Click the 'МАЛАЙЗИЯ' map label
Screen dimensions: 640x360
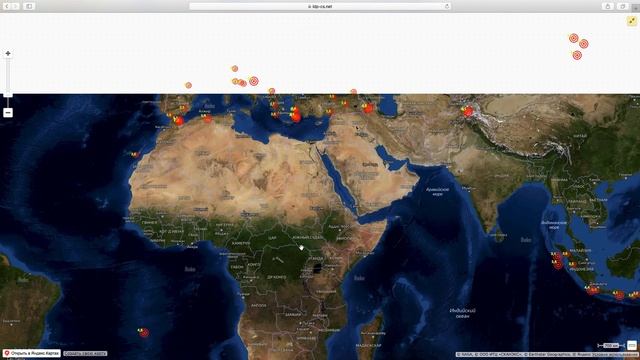pyautogui.click(x=580, y=251)
